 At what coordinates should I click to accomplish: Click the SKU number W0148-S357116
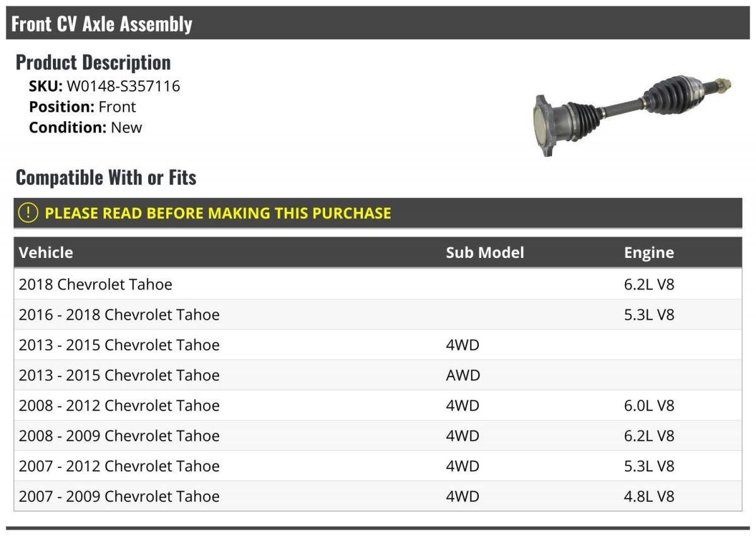click(x=123, y=86)
